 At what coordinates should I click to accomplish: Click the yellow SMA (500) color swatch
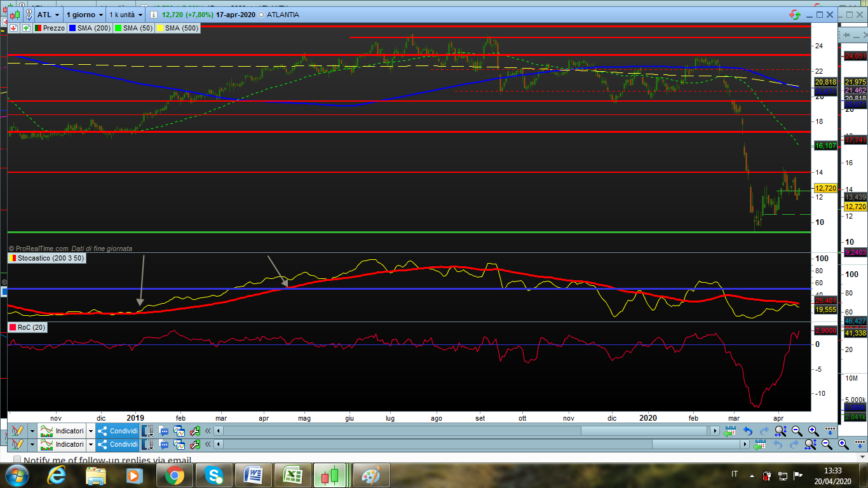point(159,28)
